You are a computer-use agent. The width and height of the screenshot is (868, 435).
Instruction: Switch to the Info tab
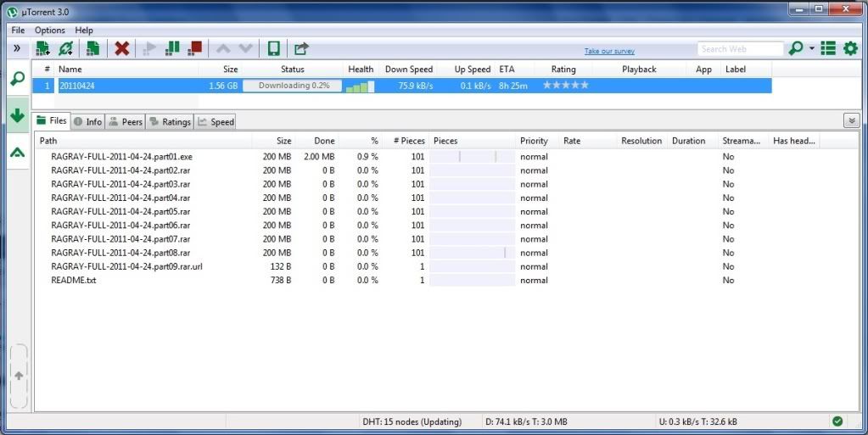[88, 122]
